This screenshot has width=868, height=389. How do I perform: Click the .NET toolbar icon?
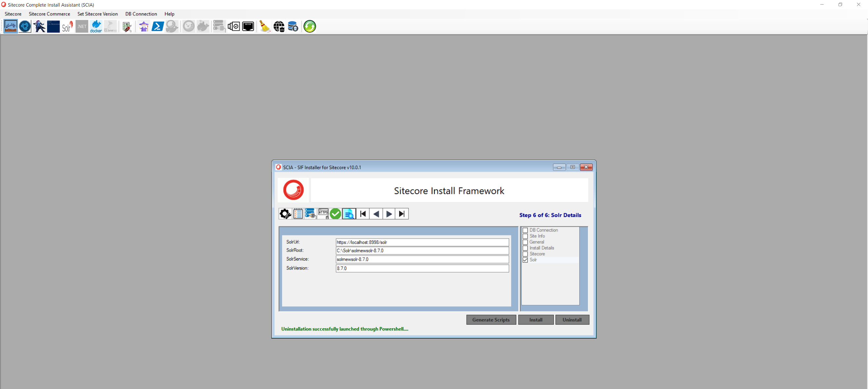(82, 26)
